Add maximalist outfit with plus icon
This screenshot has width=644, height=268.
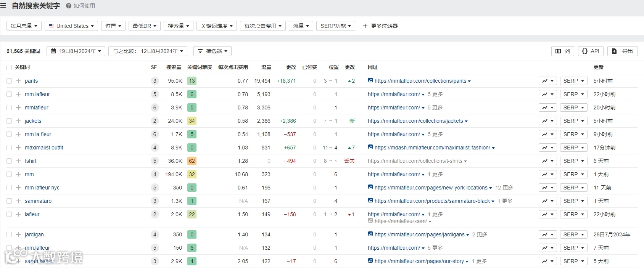coord(18,148)
